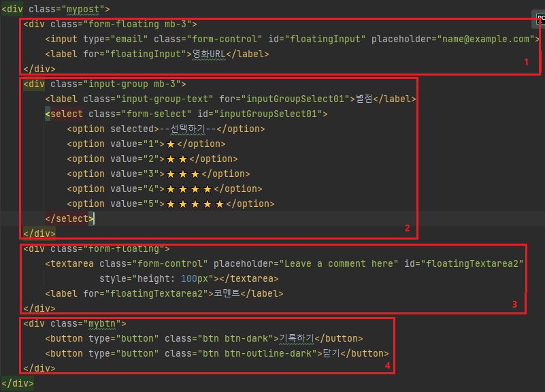Viewport: 545px width, 392px height.
Task: Click the placeholder "name@example.com" value
Action: tap(486, 39)
